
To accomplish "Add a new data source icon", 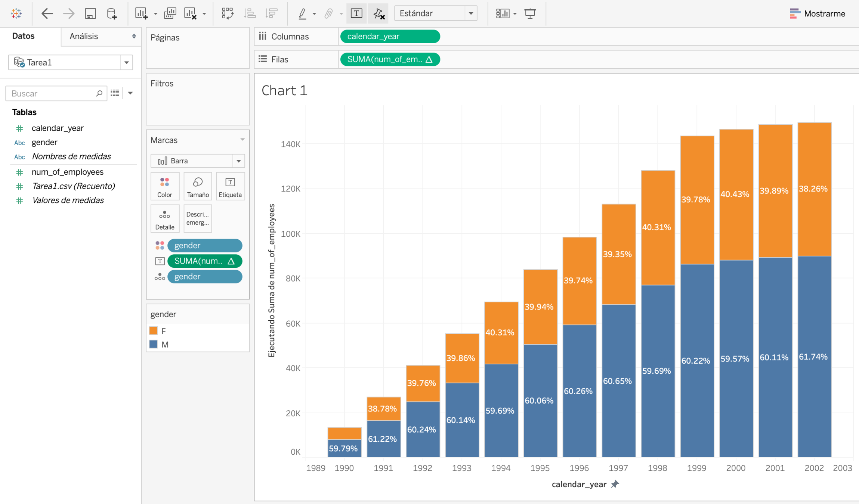I will point(112,13).
